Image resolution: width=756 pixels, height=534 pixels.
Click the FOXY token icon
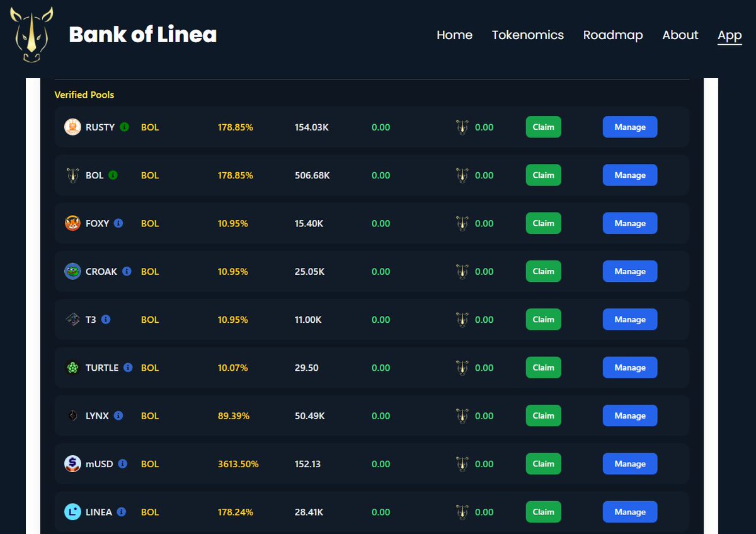tap(72, 223)
